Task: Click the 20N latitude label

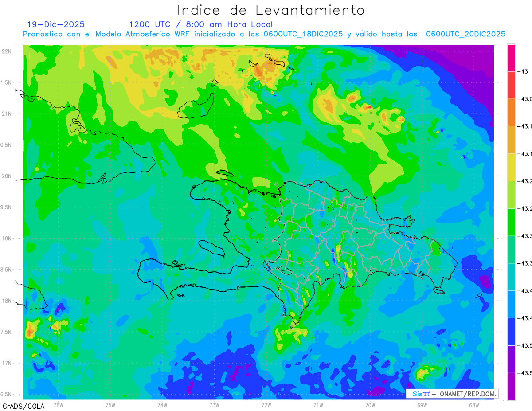Action: click(7, 176)
